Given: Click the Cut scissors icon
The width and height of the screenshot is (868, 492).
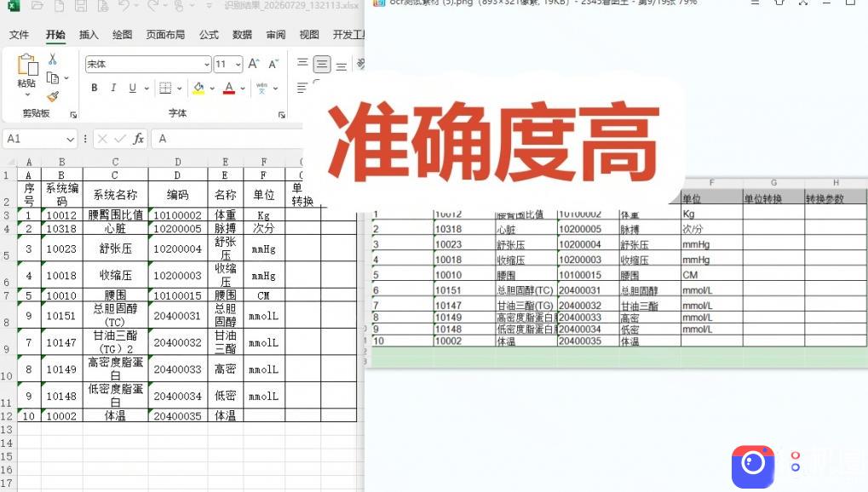Looking at the screenshot, I should pos(53,59).
